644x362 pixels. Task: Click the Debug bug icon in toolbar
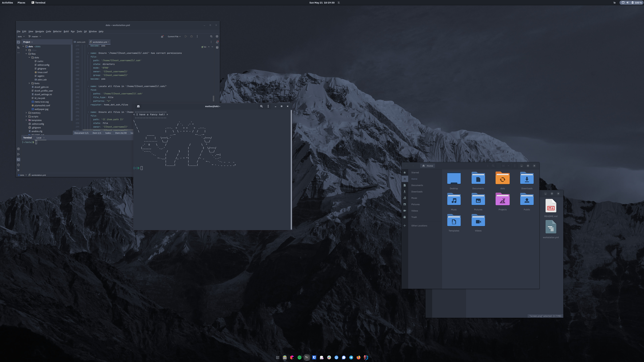(192, 37)
